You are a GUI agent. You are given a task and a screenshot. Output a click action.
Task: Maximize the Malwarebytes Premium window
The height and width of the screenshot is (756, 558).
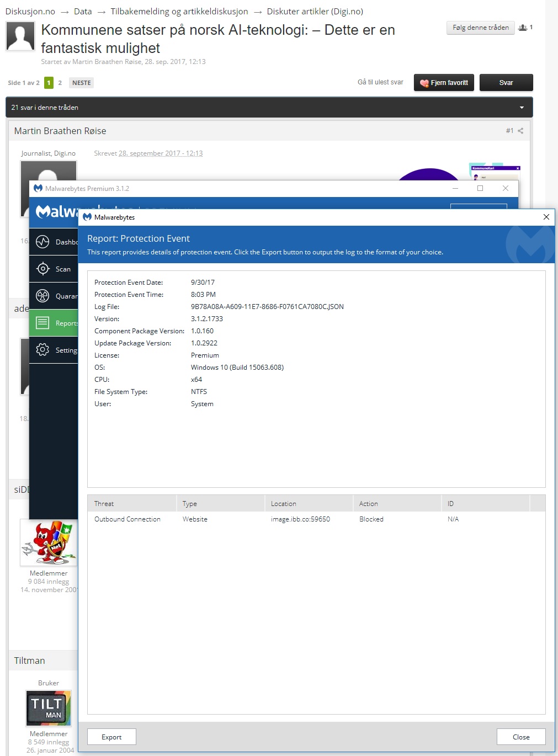(x=480, y=188)
